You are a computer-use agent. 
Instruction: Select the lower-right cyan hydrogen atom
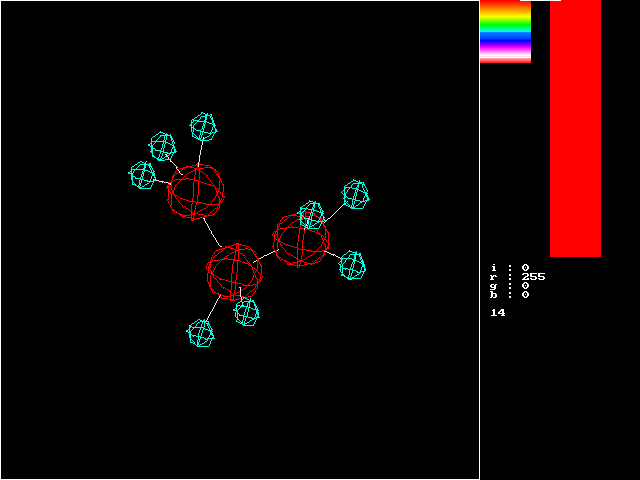coord(352,265)
